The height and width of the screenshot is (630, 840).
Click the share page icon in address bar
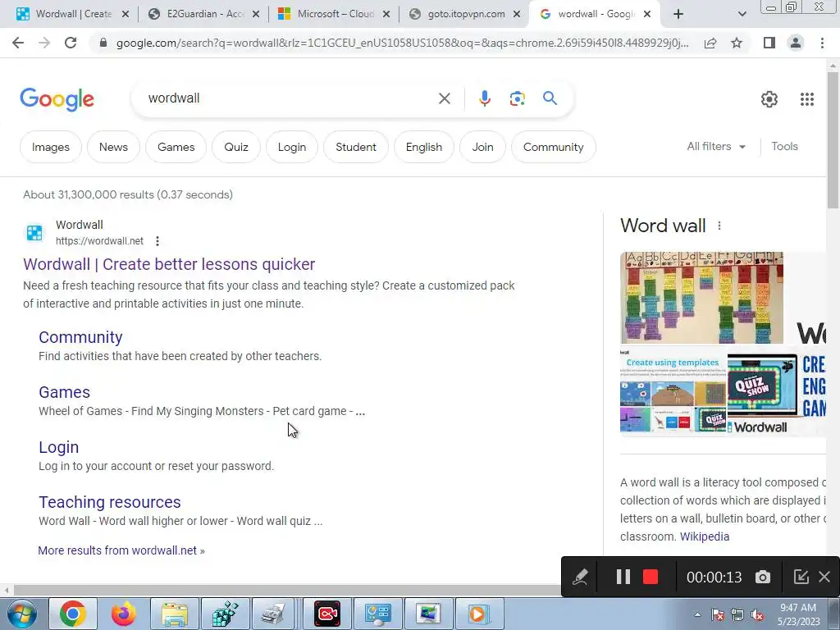(x=710, y=43)
